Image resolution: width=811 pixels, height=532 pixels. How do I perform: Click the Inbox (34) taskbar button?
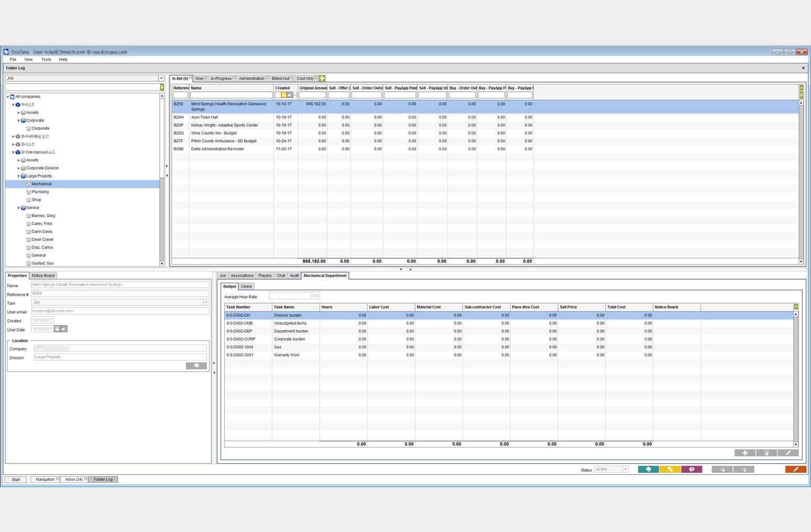[x=74, y=479]
